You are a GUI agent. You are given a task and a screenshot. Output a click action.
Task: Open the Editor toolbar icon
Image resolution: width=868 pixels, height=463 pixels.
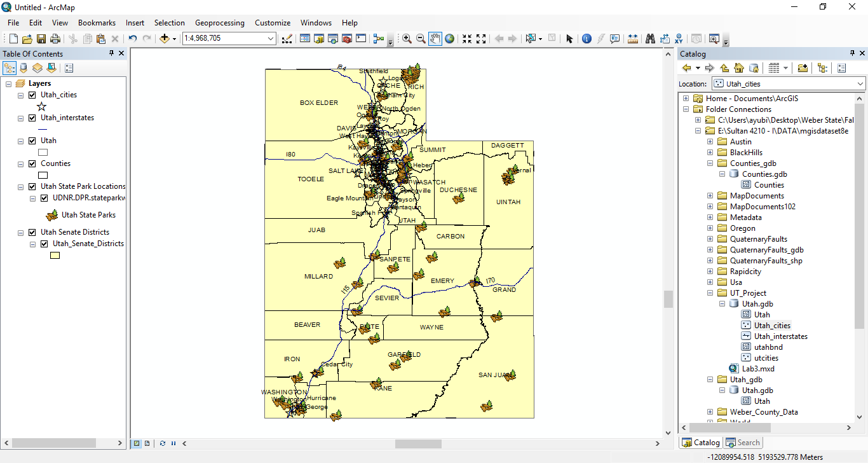point(287,39)
